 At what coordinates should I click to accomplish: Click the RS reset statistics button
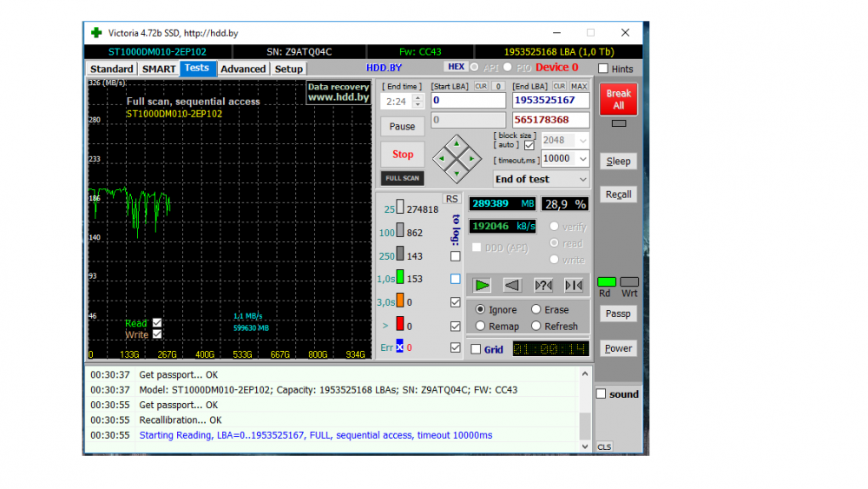click(x=451, y=199)
